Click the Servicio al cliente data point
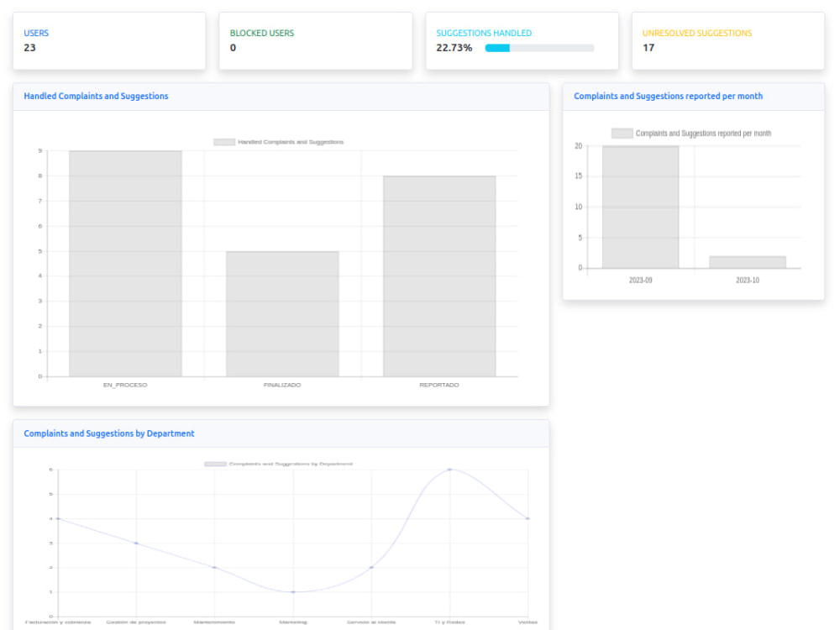 pyautogui.click(x=371, y=567)
